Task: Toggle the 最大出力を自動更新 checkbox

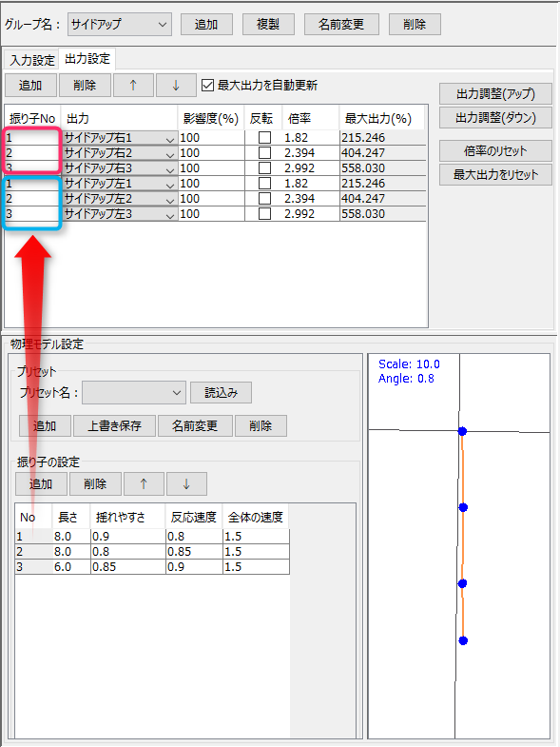Action: point(207,86)
